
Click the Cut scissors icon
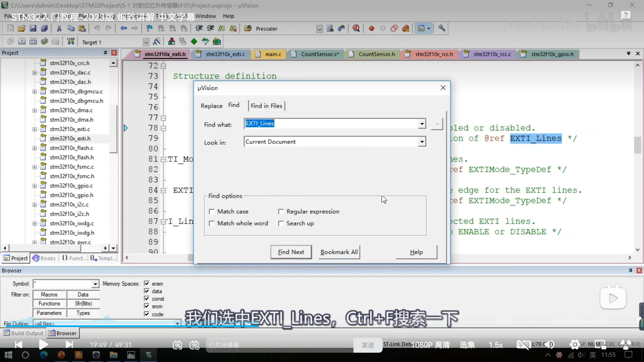[x=59, y=28]
